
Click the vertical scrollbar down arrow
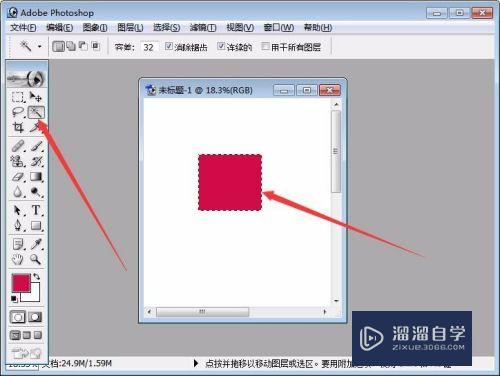336,301
